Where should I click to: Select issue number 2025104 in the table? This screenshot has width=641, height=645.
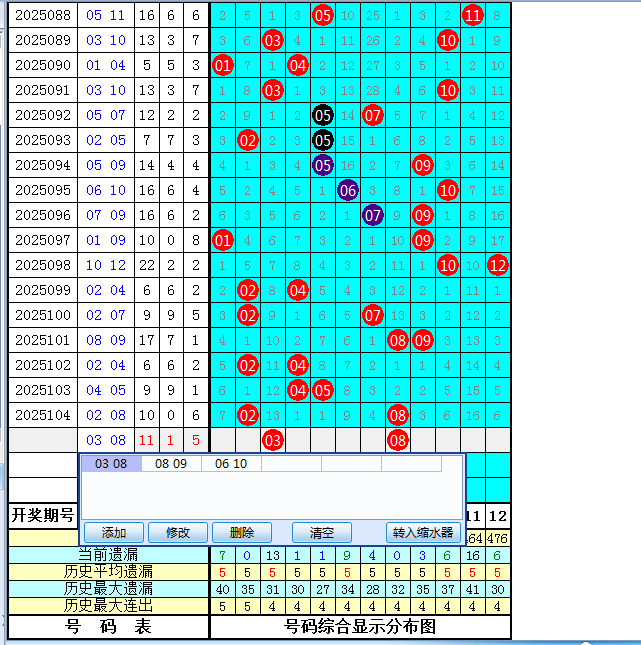point(43,415)
